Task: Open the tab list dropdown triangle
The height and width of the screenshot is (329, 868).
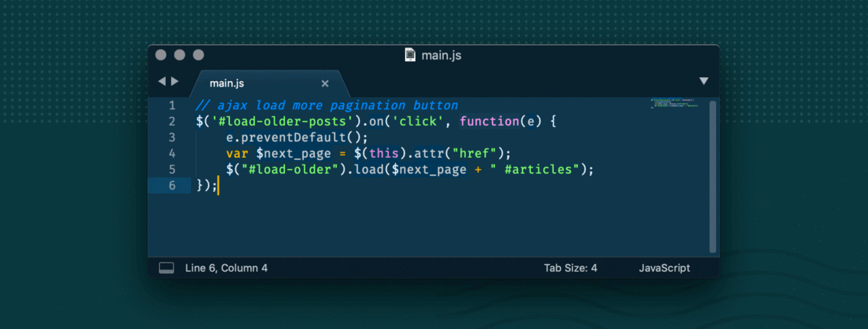Action: (704, 81)
